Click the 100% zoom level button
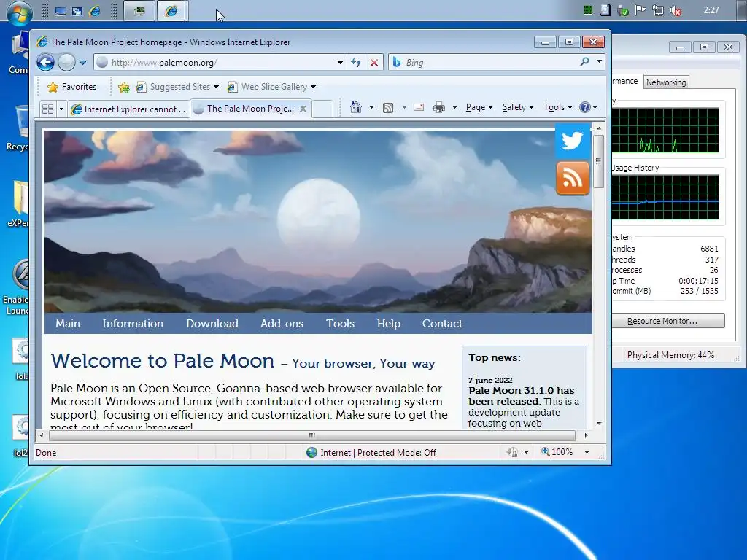This screenshot has width=747, height=560. tap(557, 452)
